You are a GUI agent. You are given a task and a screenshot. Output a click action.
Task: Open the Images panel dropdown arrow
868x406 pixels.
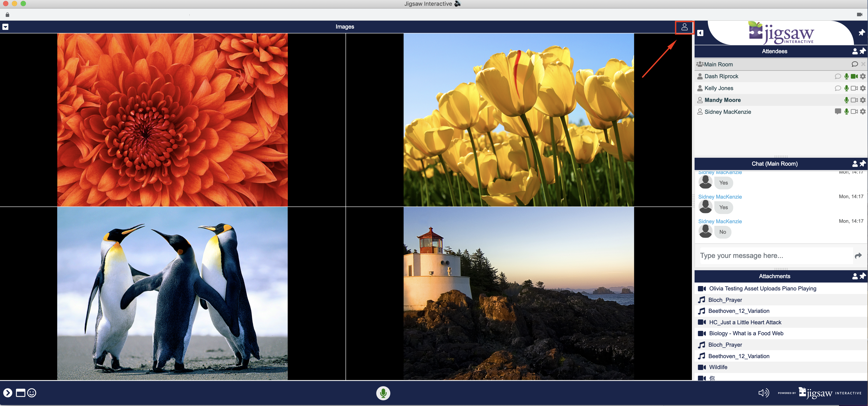pyautogui.click(x=5, y=27)
